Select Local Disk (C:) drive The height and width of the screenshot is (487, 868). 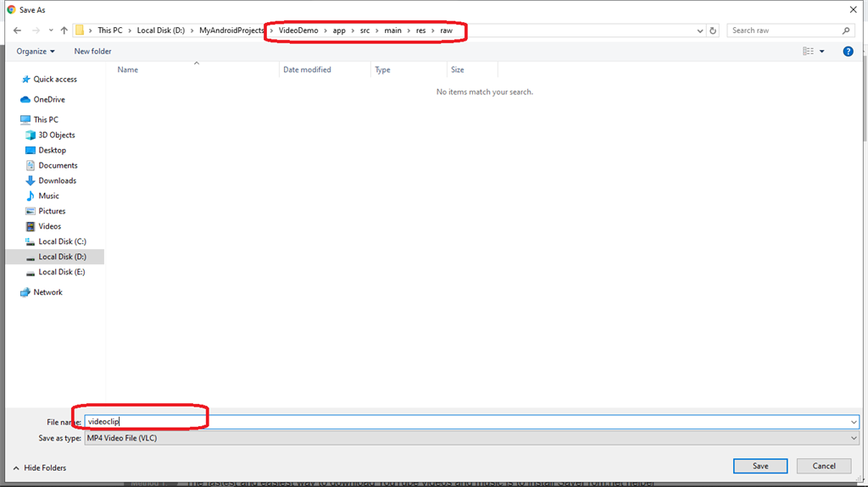click(x=63, y=241)
